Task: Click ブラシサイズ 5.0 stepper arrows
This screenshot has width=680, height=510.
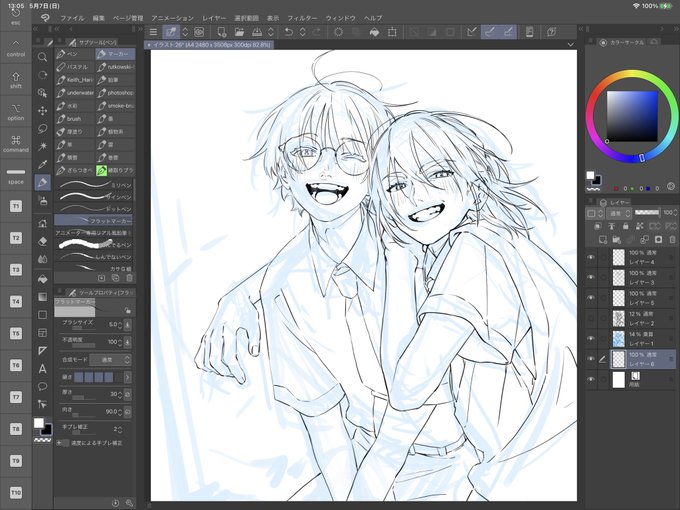Action: point(120,325)
